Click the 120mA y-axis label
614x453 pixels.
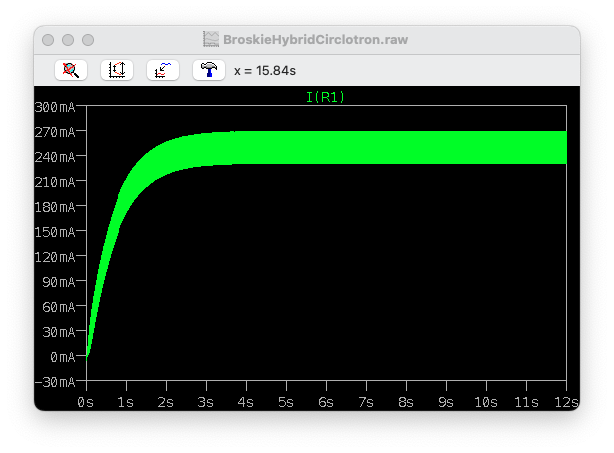point(55,257)
